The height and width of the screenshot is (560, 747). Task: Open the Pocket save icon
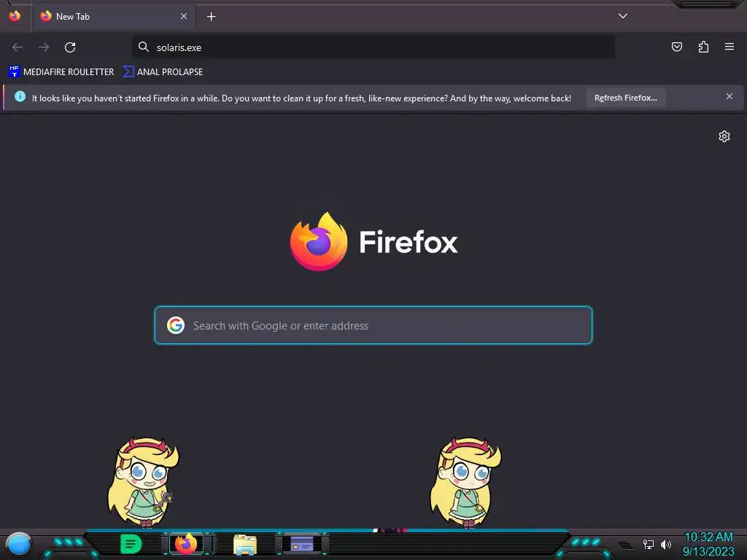pyautogui.click(x=676, y=47)
